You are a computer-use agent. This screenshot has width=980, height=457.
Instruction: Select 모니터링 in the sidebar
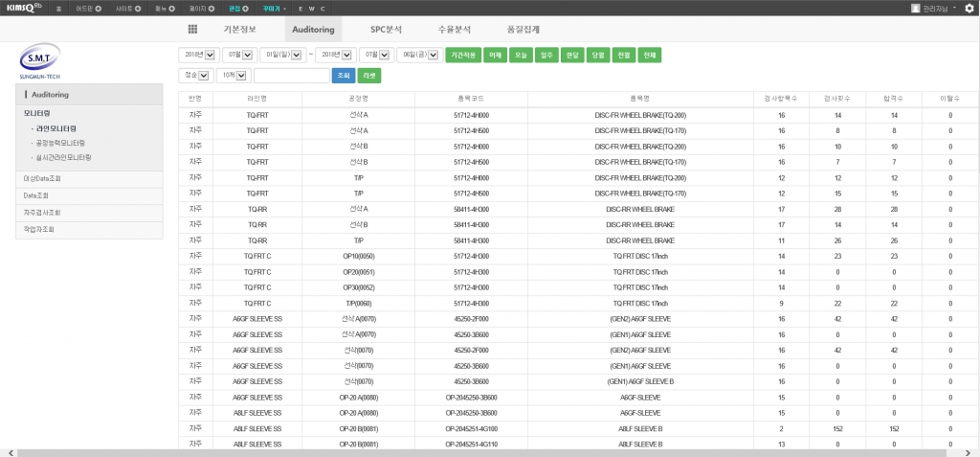37,114
